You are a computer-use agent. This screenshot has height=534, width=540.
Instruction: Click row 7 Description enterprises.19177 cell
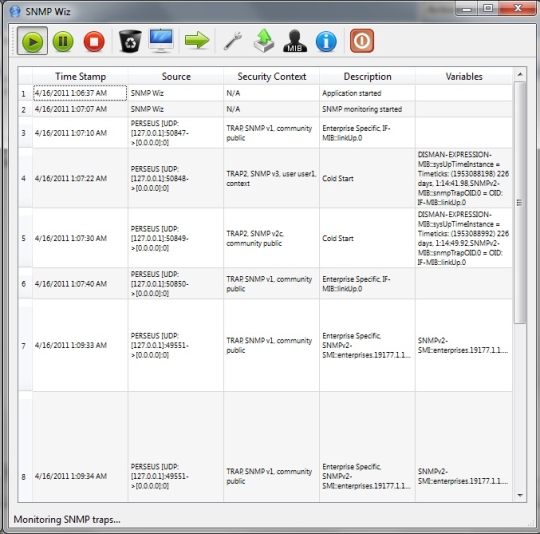tap(367, 345)
